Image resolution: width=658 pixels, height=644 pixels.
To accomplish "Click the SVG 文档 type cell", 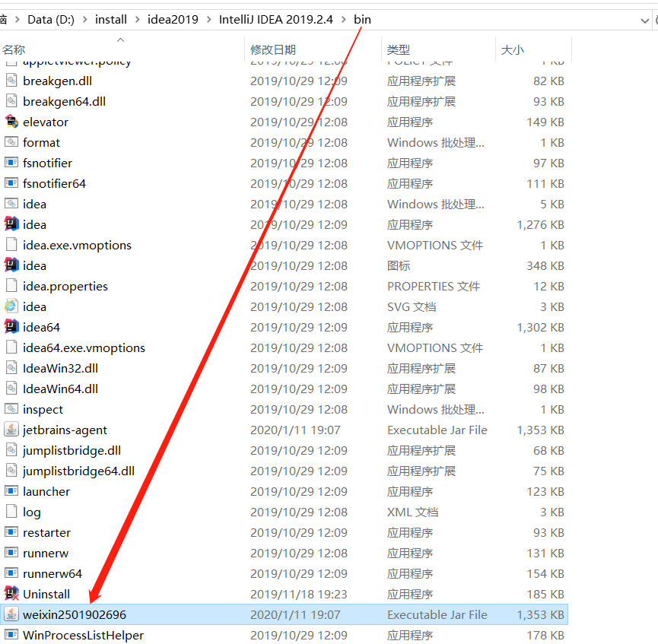I will pos(412,306).
